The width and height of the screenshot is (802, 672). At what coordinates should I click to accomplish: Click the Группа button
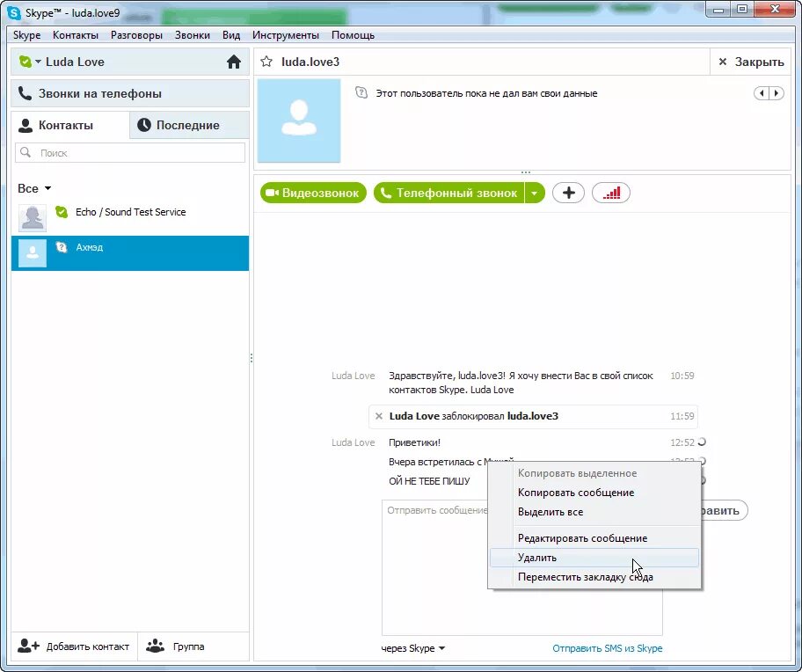[x=193, y=646]
